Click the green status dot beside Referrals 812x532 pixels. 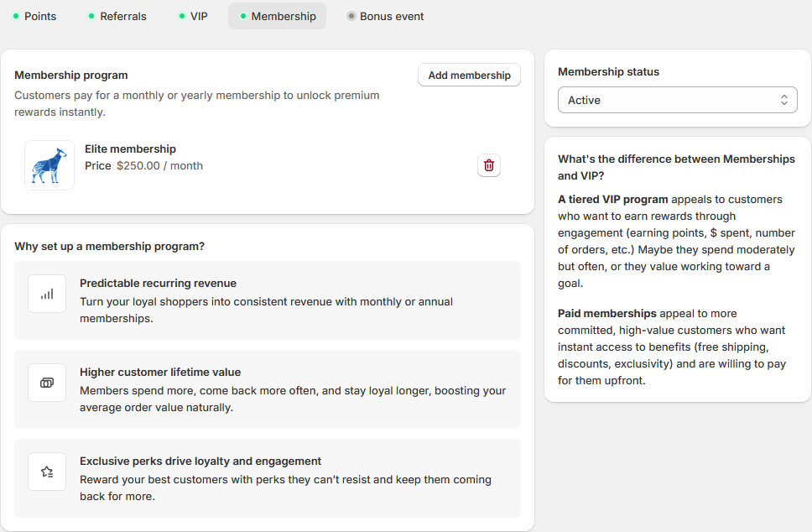coord(91,16)
